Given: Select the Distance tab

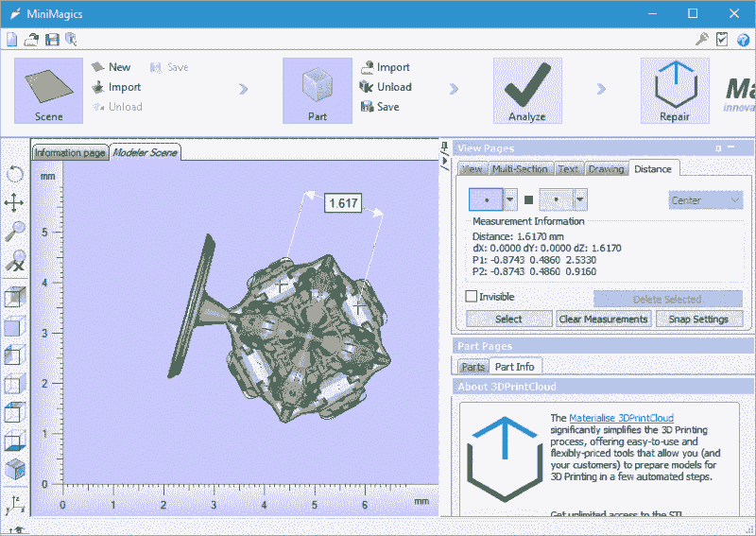Looking at the screenshot, I should tap(653, 169).
